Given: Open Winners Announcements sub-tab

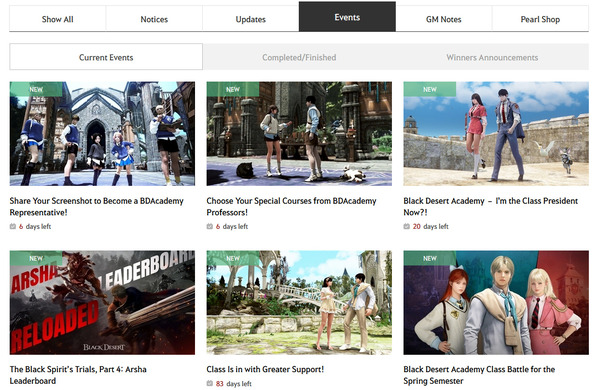Looking at the screenshot, I should pos(492,57).
